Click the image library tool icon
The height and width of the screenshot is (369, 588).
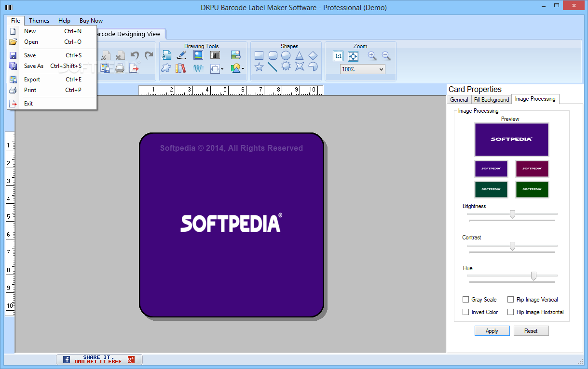pos(235,55)
